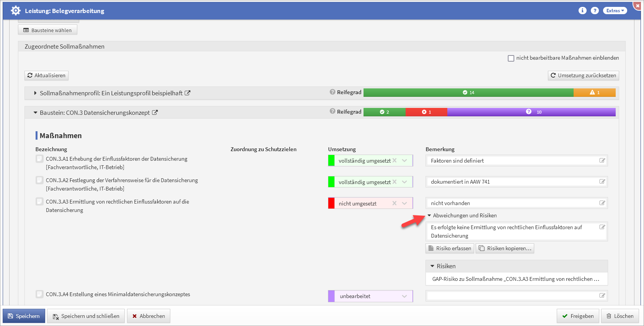Click 'Speichern und schließen' button
Screen dimensions: 644x326
(86, 316)
